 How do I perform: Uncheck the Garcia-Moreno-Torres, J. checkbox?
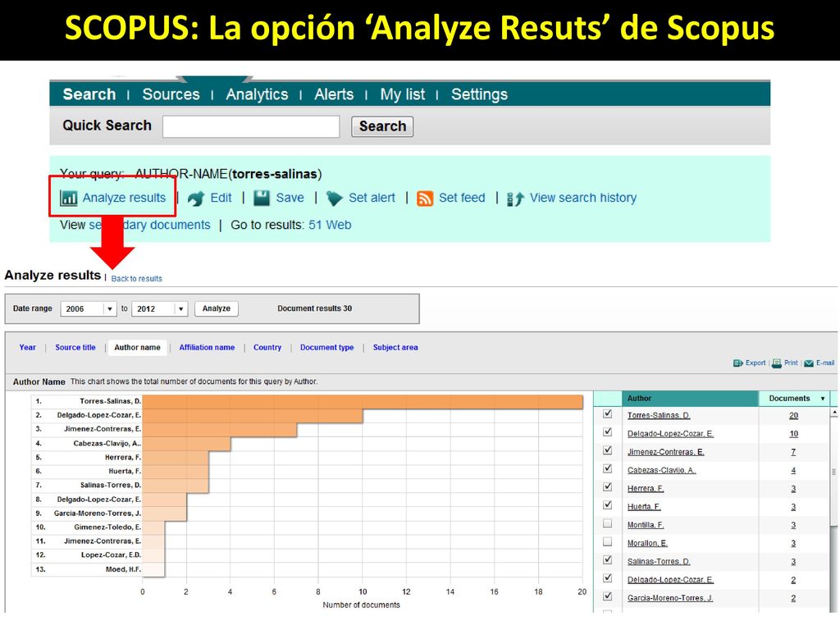coord(608,596)
